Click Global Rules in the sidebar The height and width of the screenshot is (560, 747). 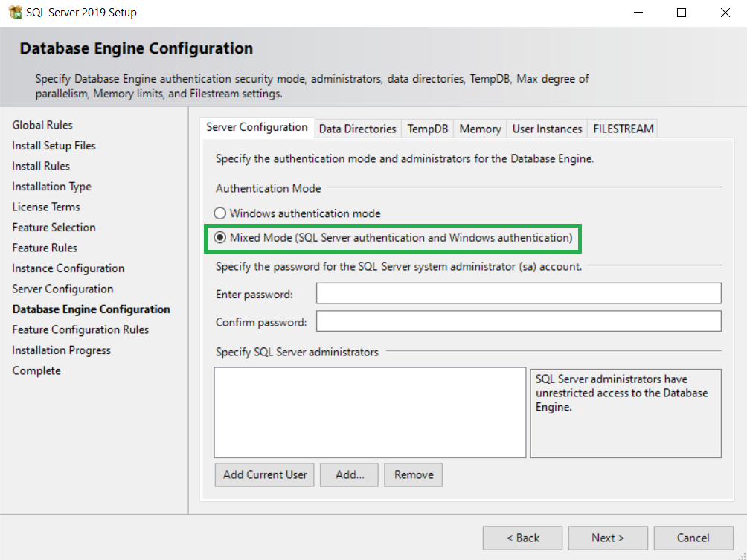pyautogui.click(x=42, y=125)
